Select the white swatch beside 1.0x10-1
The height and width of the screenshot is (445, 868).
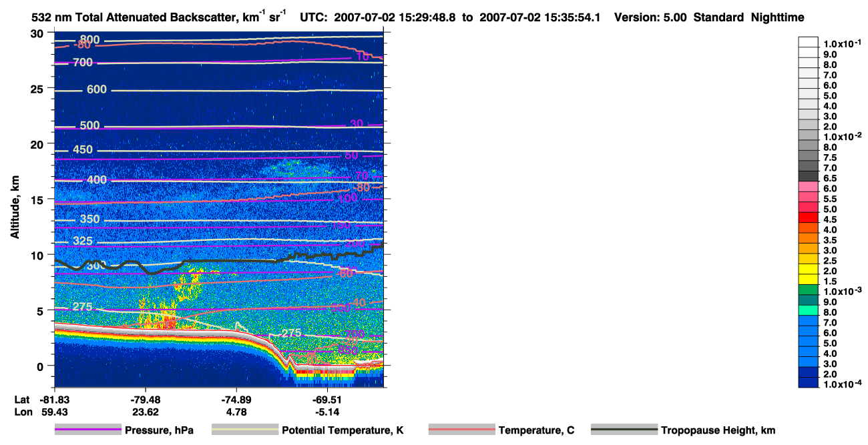(x=808, y=41)
